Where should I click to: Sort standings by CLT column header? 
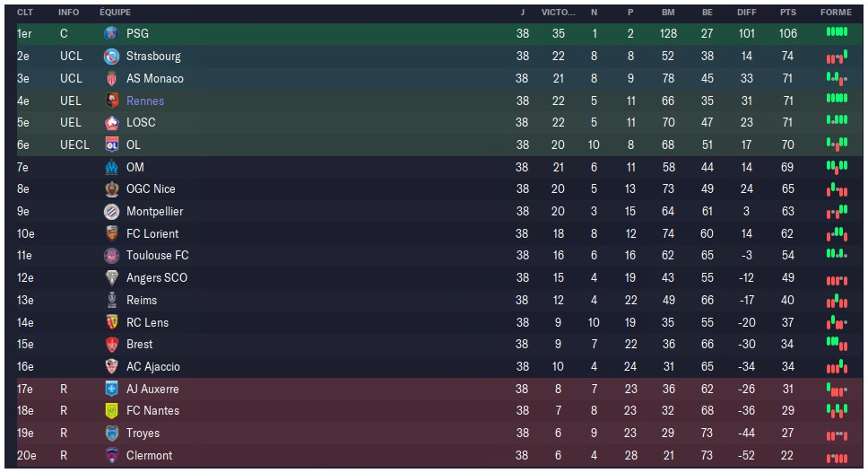[x=24, y=13]
